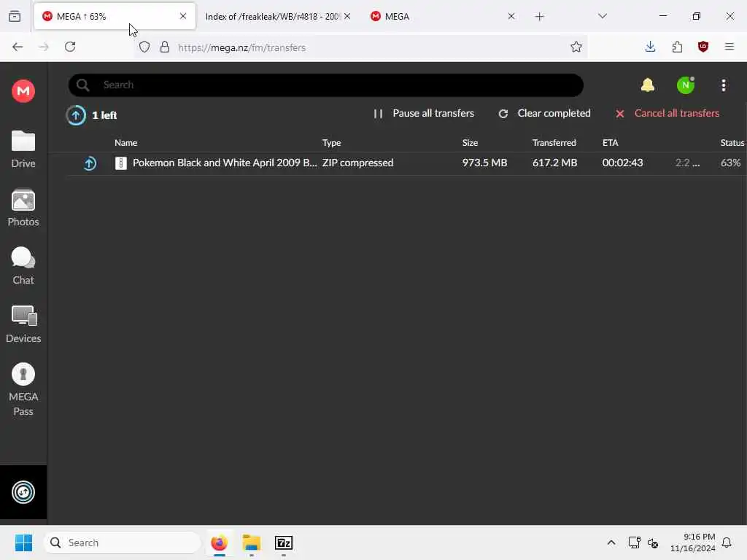The image size is (747, 560).
Task: Close the MEGA ↑ 63% tab
Action: (x=183, y=16)
